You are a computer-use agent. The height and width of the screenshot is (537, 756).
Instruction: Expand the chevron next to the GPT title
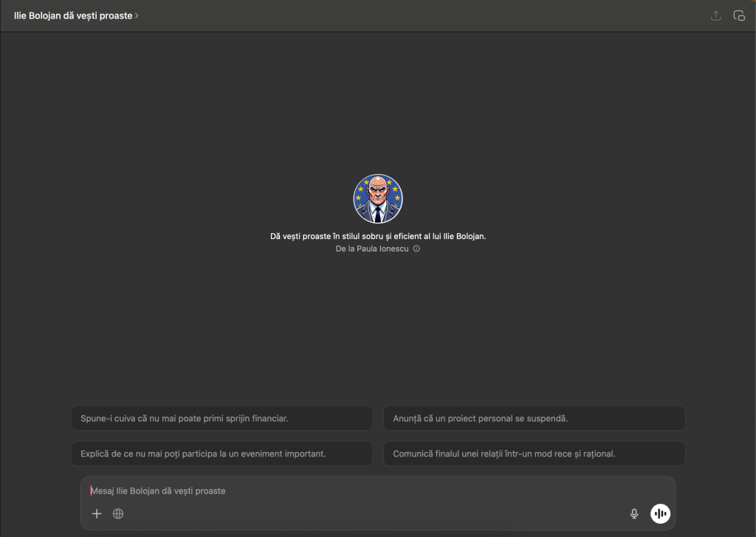(x=137, y=15)
